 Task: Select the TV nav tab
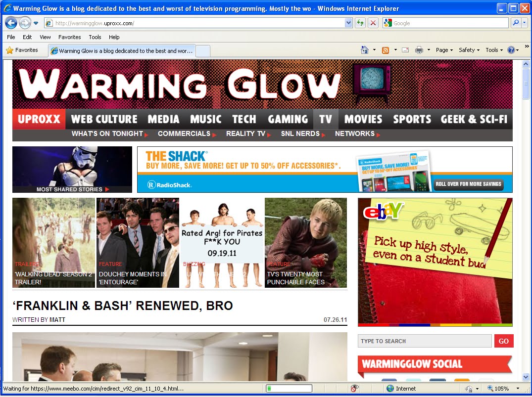326,119
